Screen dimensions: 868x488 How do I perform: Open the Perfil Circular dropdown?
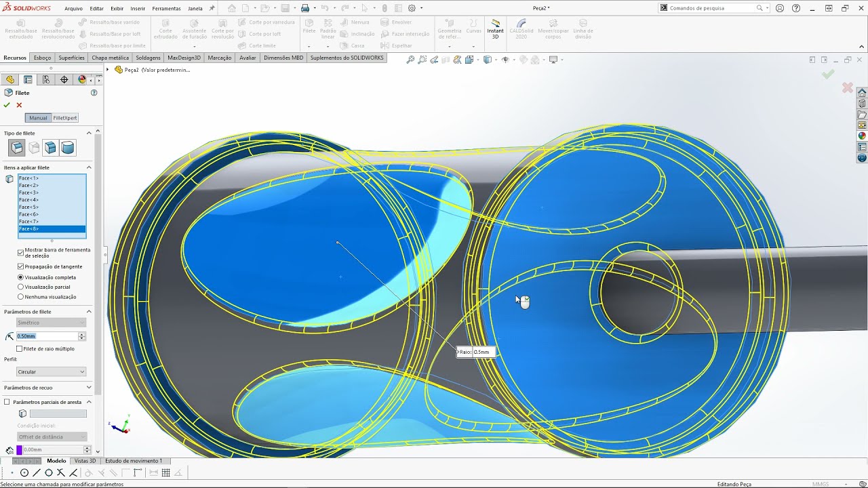[52, 372]
